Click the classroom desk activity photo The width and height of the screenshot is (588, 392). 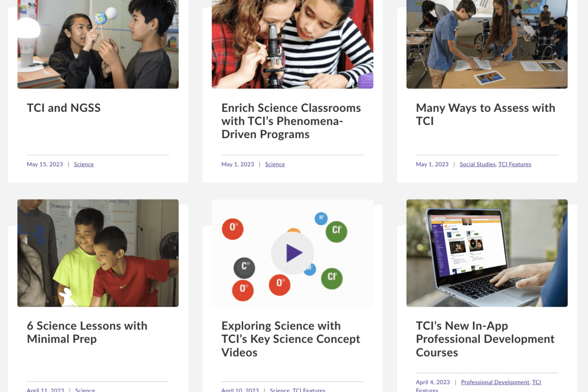point(487,44)
